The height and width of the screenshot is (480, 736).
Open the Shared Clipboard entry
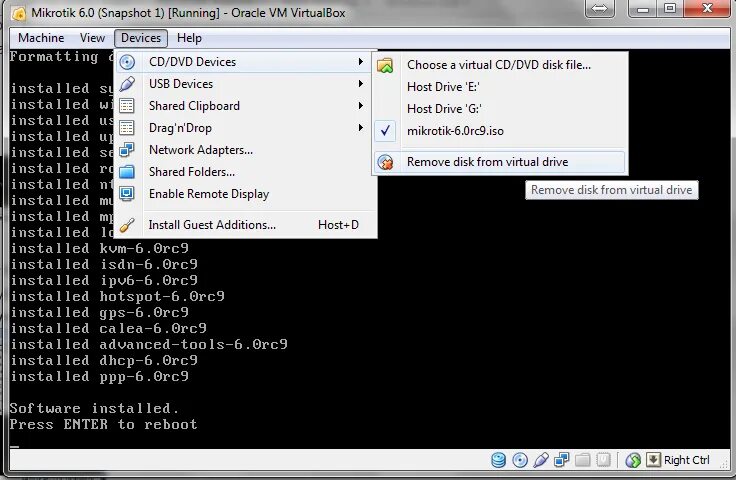[x=245, y=106]
